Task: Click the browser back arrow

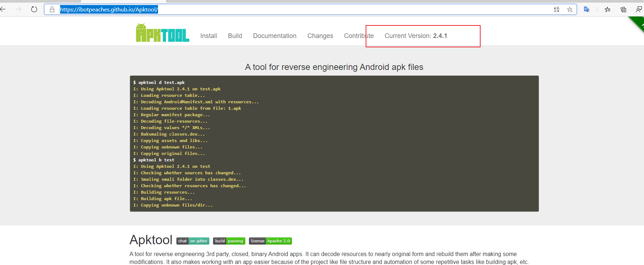Action: point(3,9)
